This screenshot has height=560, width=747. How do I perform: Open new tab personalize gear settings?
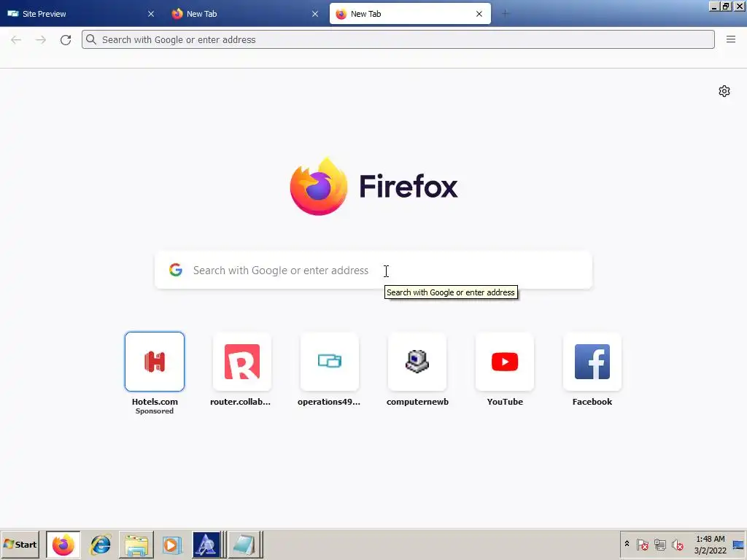coord(724,91)
